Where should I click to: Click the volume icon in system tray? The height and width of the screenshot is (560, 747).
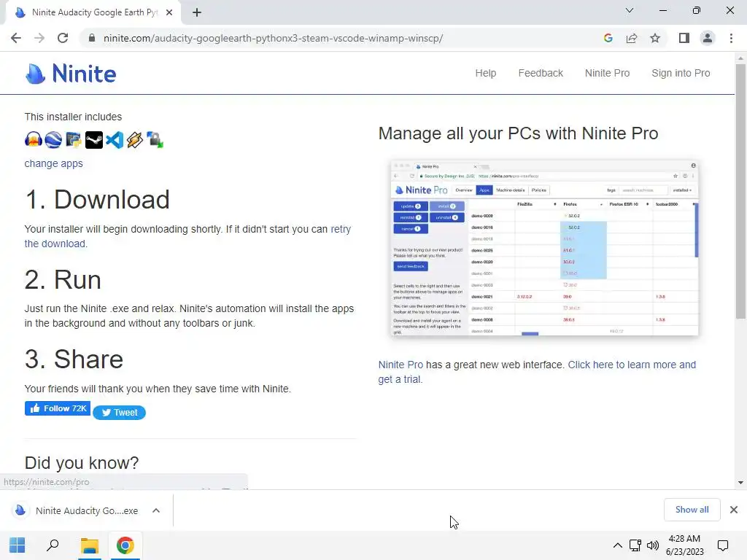653,545
